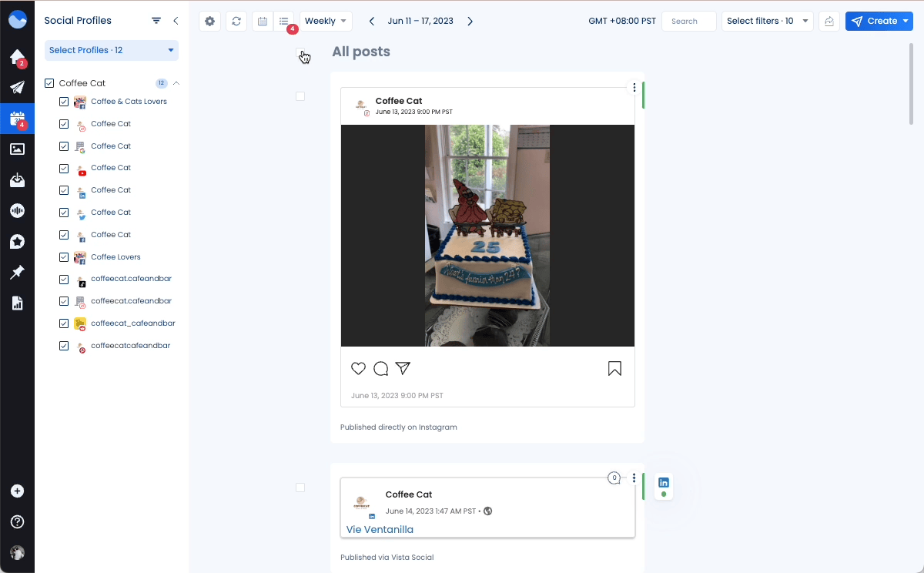This screenshot has height=573, width=924.
Task: Open the Create button dropdown arrow
Action: (x=906, y=21)
